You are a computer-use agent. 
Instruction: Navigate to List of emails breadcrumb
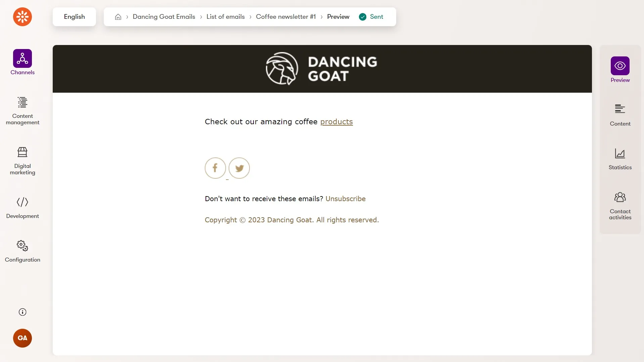coord(225,17)
